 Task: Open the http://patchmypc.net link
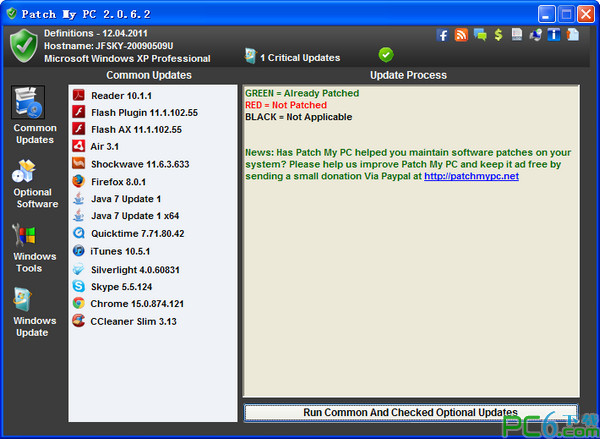(471, 176)
